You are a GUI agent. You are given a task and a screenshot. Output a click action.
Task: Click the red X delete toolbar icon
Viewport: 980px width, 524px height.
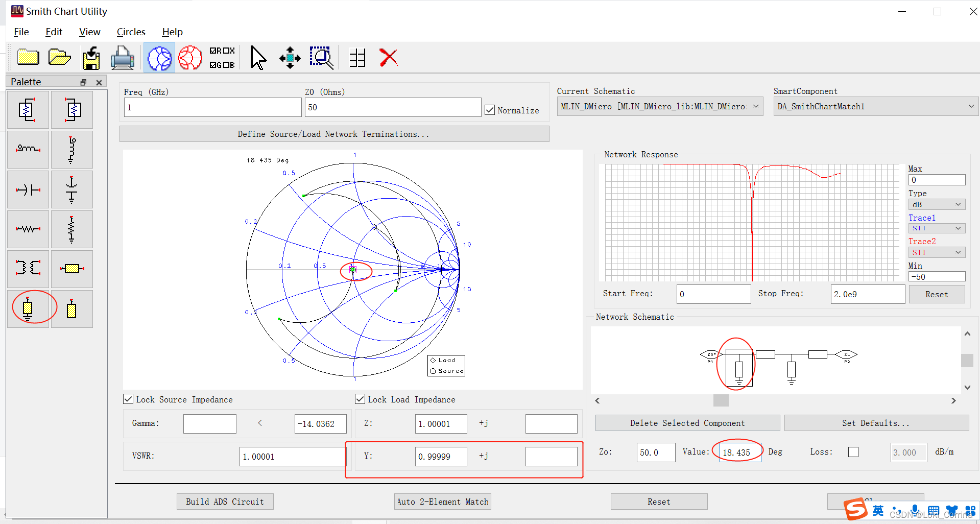[x=389, y=57]
